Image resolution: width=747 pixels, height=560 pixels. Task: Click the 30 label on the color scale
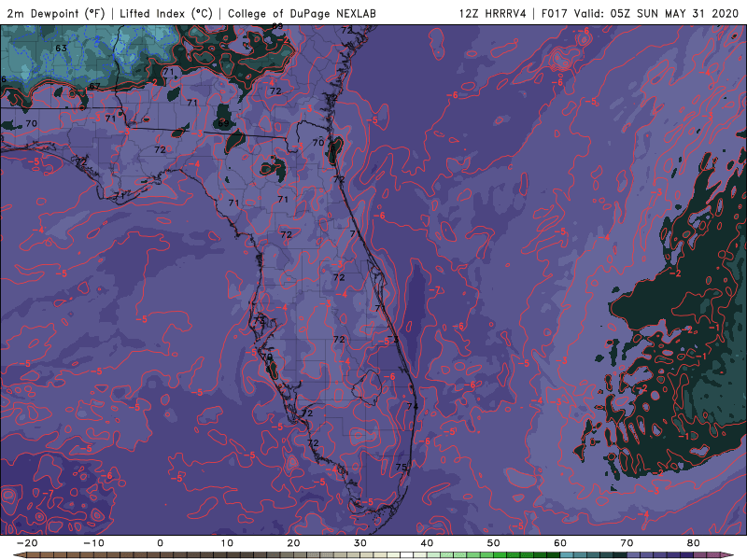pyautogui.click(x=360, y=543)
